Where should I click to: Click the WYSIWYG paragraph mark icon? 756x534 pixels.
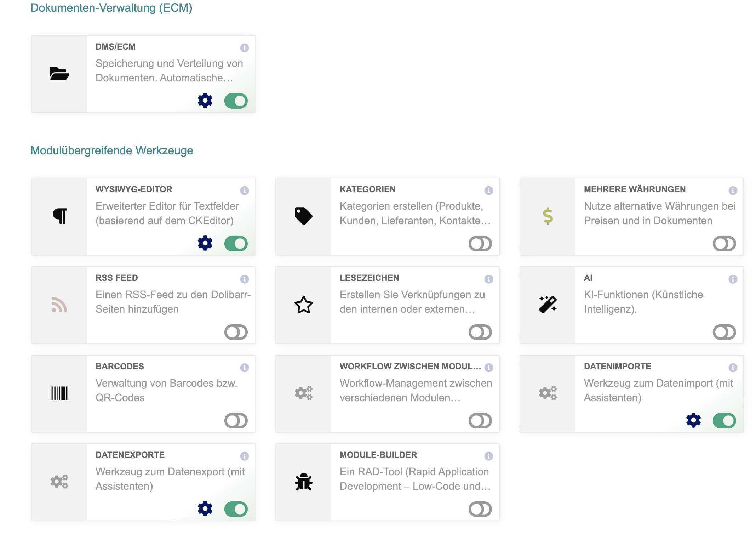pyautogui.click(x=60, y=216)
